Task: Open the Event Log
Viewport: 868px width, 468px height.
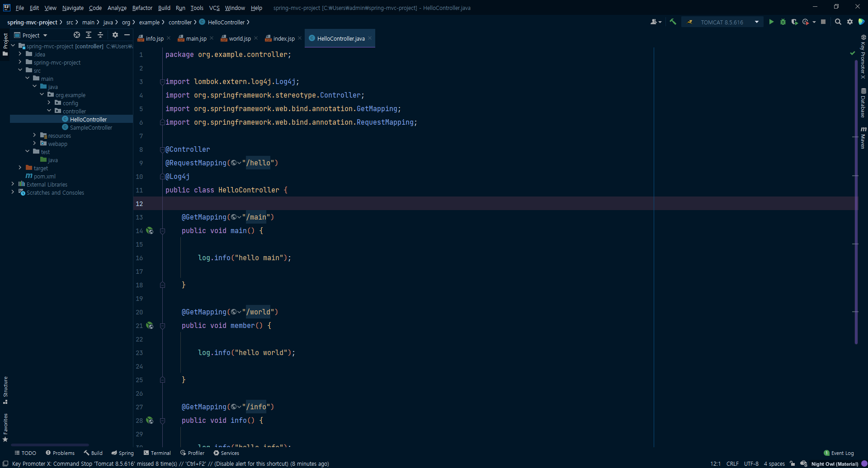Action: point(839,453)
